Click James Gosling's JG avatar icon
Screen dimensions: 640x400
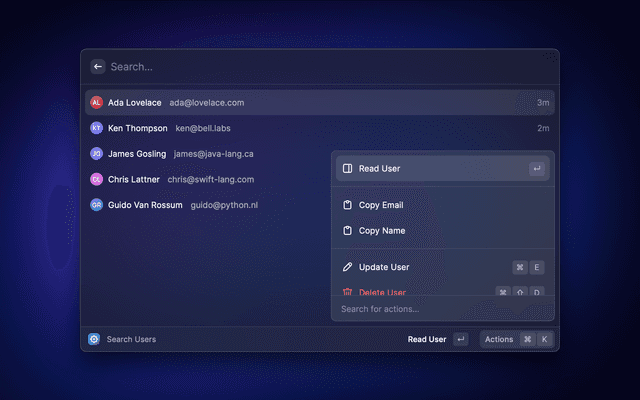coord(96,154)
